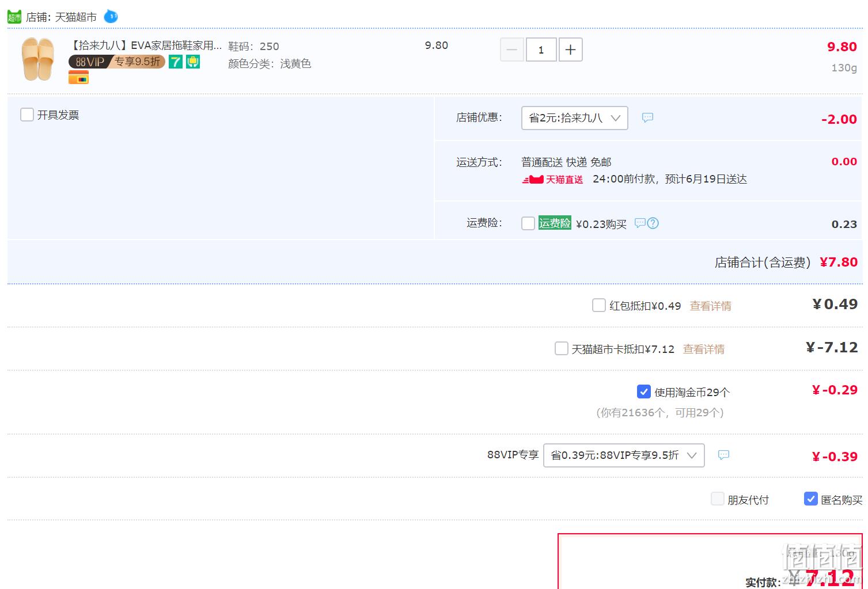Viewport: 868px width, 589px height.
Task: Uncheck the 匿名购买 anonymous purchase checkbox
Action: click(x=811, y=499)
